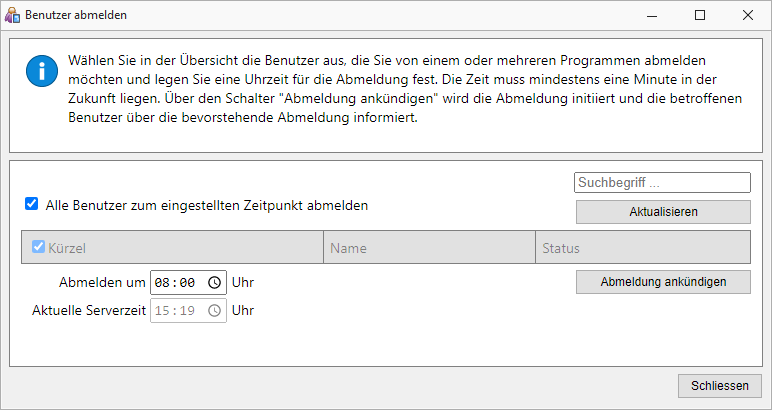
Task: Click the Aktuelle Serverzeit time field
Action: [x=189, y=311]
